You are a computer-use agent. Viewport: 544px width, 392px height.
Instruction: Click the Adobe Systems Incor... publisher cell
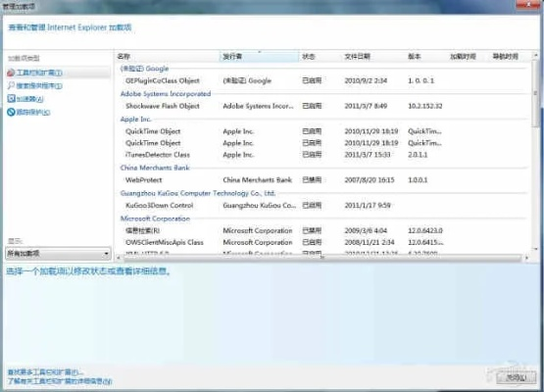[258, 106]
